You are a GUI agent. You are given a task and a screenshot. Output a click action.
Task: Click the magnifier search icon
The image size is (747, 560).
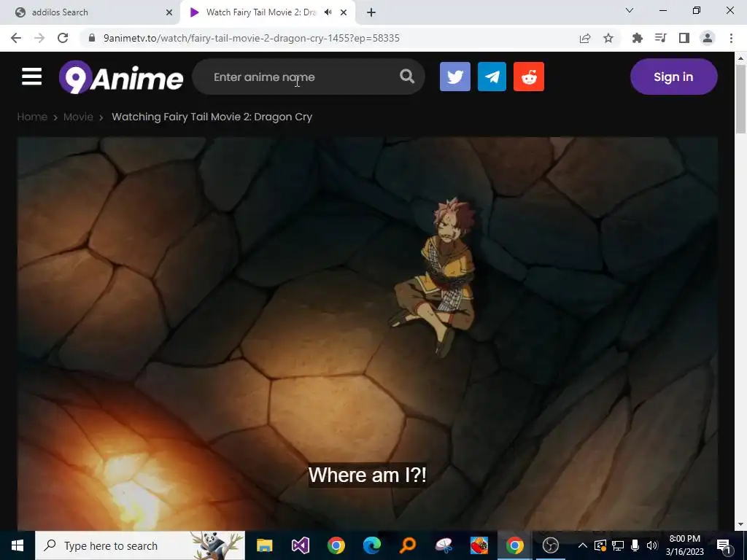click(407, 76)
